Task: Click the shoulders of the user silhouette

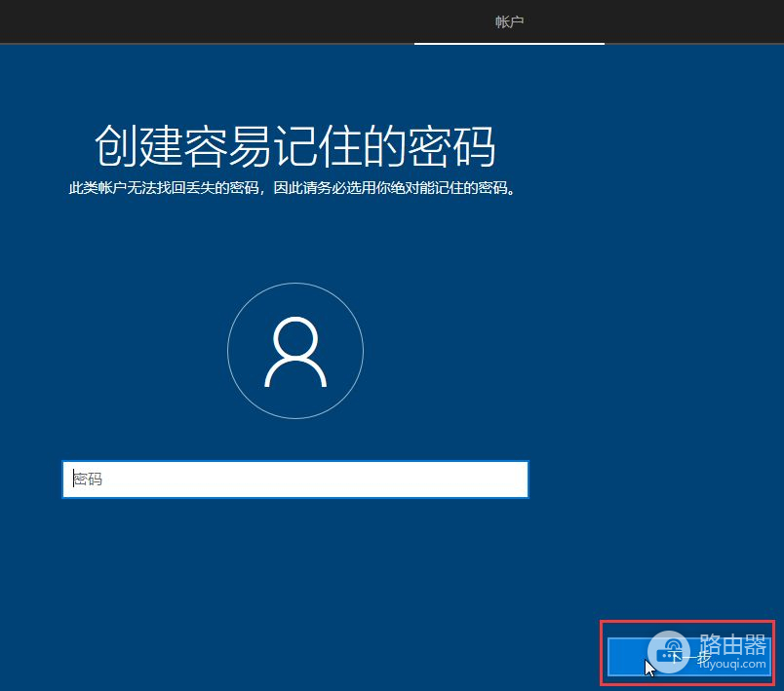Action: [x=294, y=375]
